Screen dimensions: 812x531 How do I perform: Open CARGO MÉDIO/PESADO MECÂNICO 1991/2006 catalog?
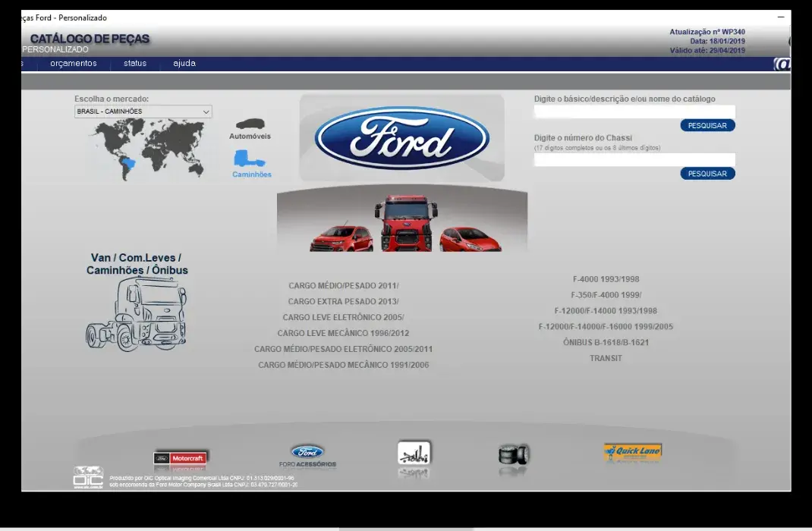(x=343, y=365)
